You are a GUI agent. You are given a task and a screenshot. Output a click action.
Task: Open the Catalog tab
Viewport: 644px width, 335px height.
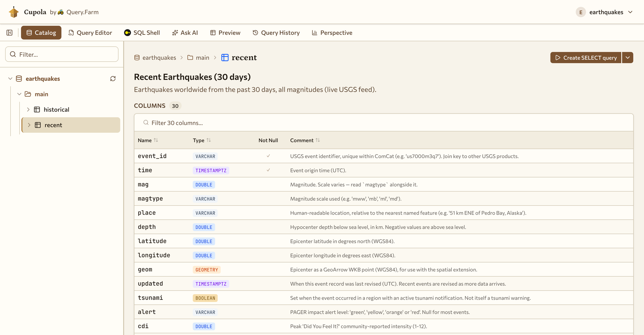(x=41, y=33)
